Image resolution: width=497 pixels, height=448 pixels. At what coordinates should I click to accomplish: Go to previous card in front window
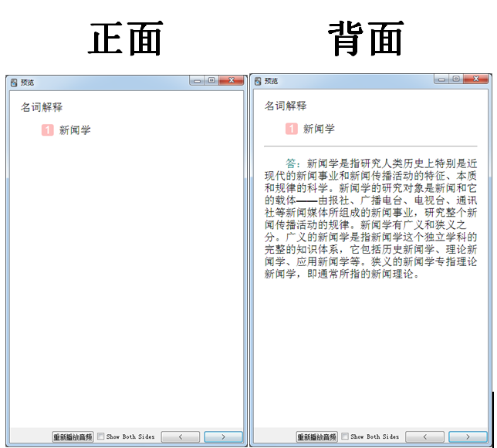tap(181, 437)
